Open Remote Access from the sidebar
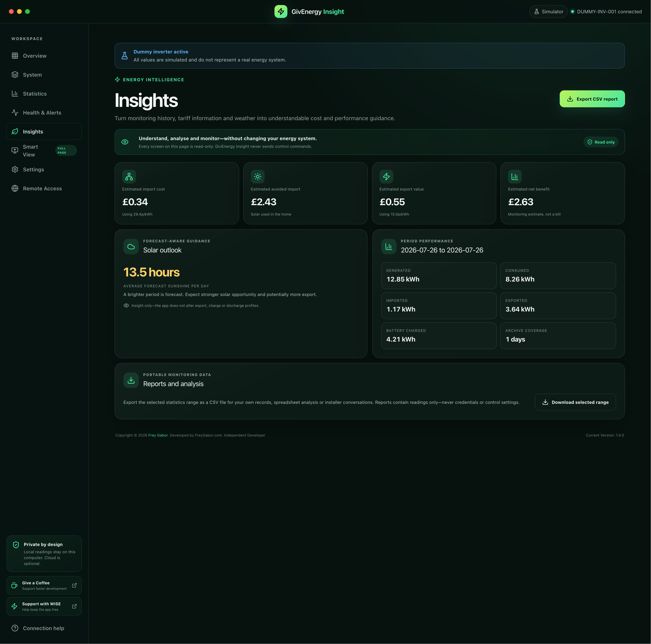The image size is (651, 644). click(44, 188)
